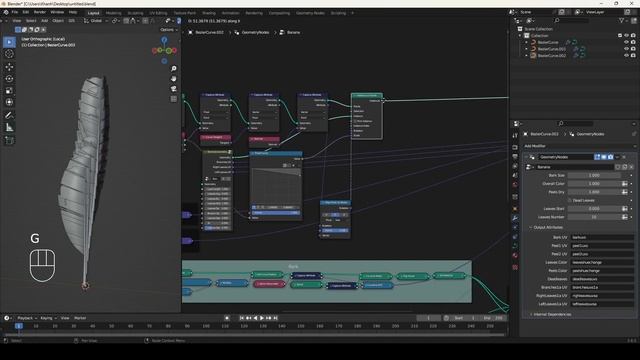Open timeline Marker menu
This screenshot has width=640, height=360.
click(x=80, y=318)
